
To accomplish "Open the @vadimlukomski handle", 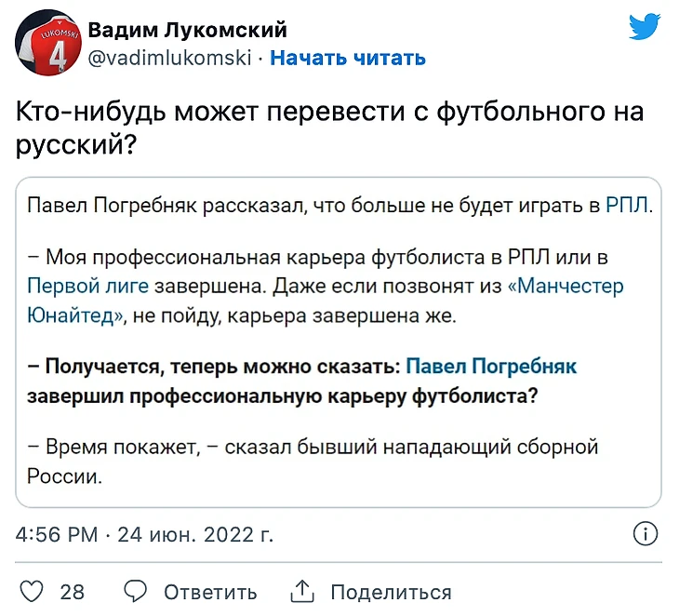I will tap(170, 58).
